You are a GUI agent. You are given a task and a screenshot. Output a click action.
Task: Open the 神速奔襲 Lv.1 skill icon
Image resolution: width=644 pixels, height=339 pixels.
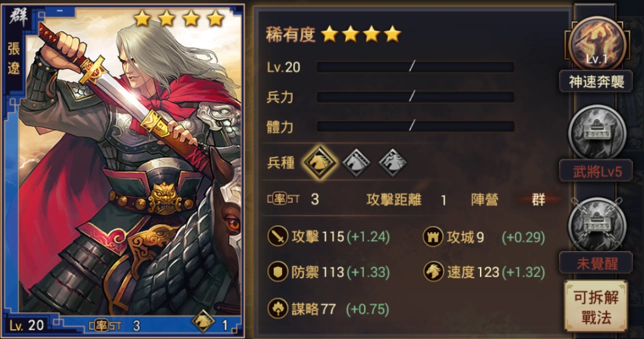coord(597,43)
